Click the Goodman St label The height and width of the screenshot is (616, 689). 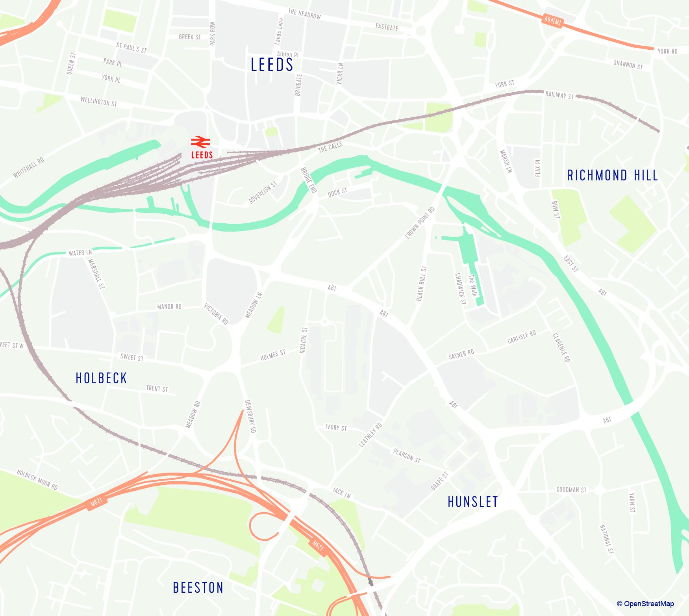click(571, 490)
